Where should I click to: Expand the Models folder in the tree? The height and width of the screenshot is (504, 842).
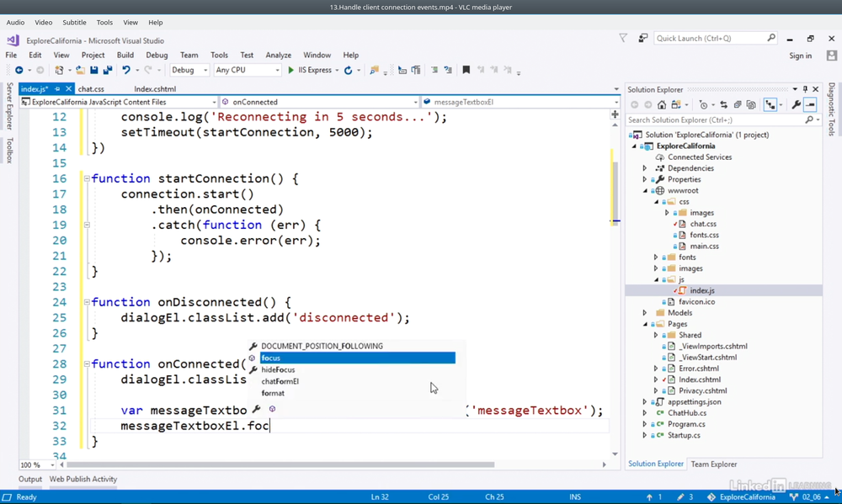[645, 313]
